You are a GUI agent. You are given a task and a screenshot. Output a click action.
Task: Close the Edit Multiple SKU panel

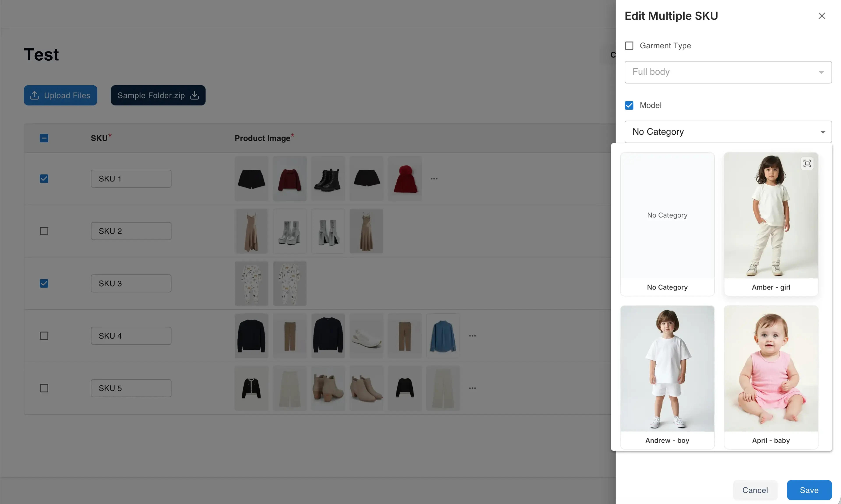pyautogui.click(x=821, y=16)
